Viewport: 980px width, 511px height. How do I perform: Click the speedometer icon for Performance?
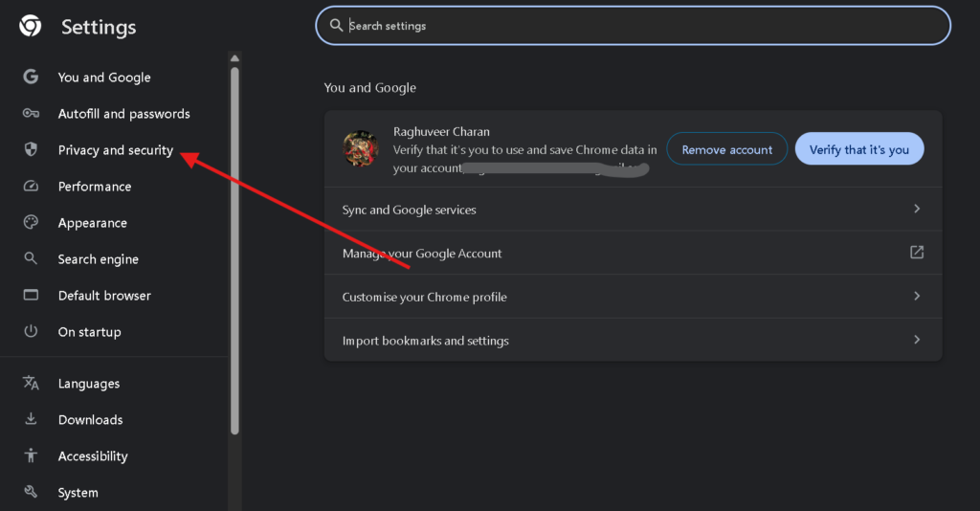pos(31,186)
